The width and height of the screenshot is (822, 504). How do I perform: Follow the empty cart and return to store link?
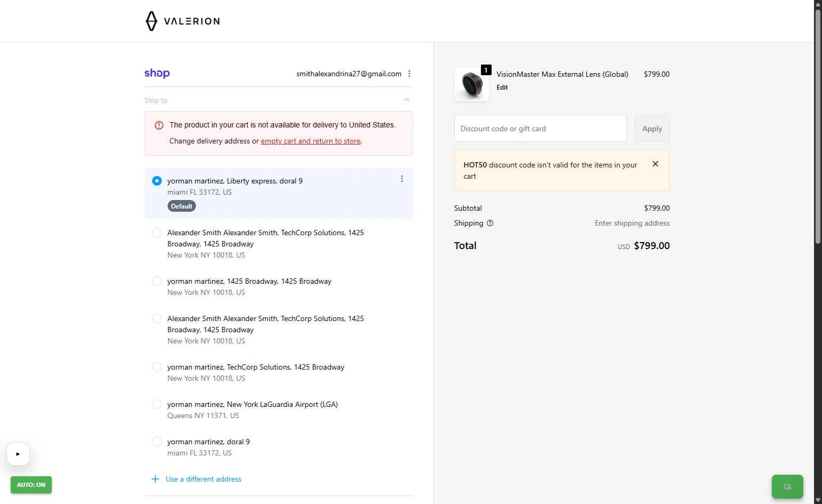point(311,141)
